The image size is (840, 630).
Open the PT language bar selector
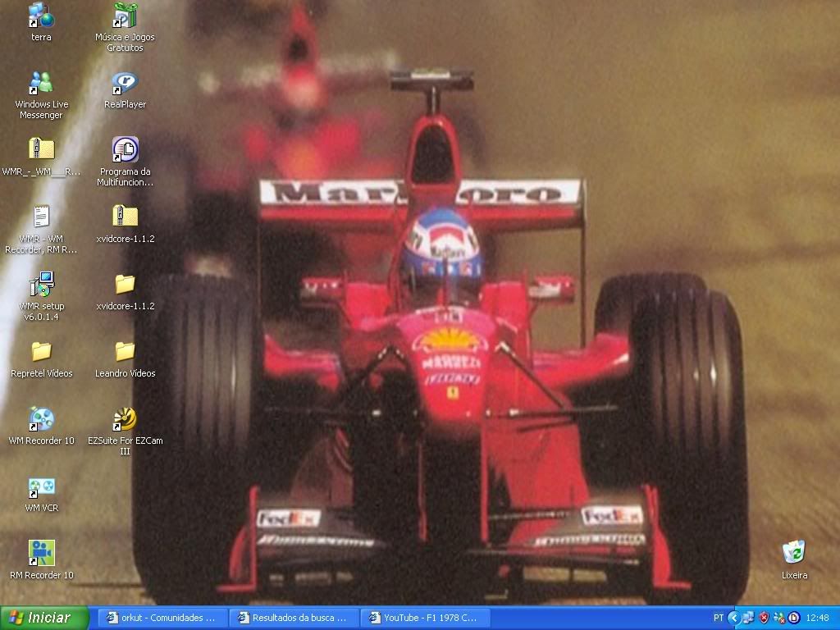pos(719,618)
